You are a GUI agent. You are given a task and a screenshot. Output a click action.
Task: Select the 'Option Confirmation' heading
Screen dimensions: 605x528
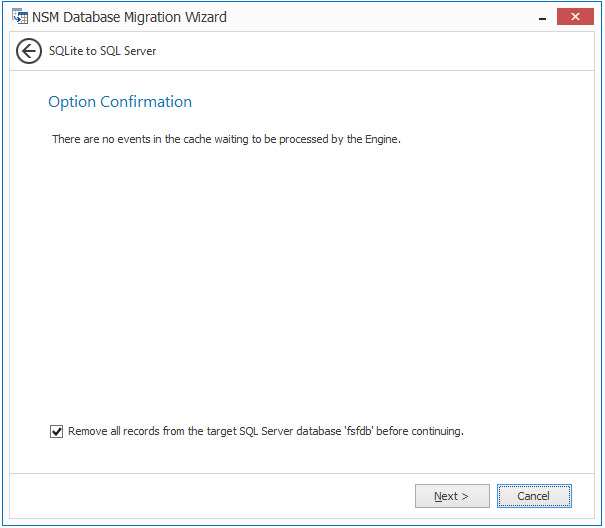[120, 102]
